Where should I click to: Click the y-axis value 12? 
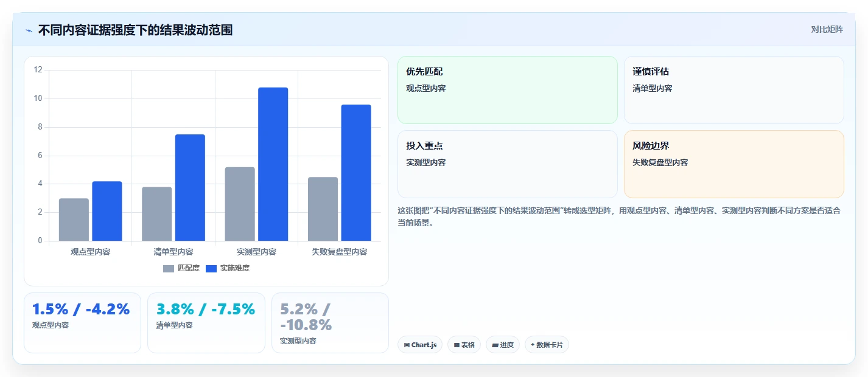tap(38, 70)
